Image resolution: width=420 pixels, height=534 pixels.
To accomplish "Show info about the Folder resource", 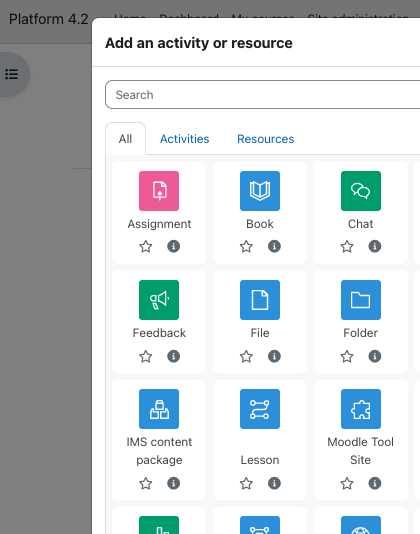I will [x=375, y=356].
